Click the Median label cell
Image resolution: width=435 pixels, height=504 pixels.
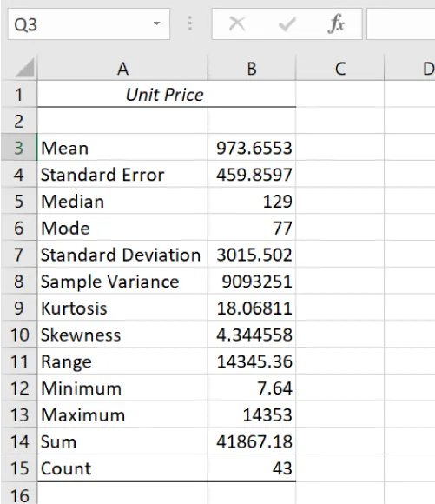[122, 201]
